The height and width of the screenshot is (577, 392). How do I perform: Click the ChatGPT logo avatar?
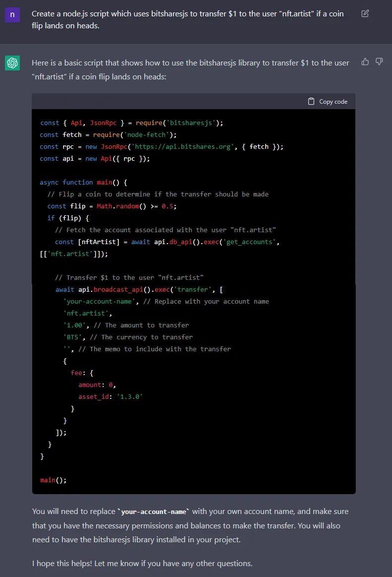[12, 63]
